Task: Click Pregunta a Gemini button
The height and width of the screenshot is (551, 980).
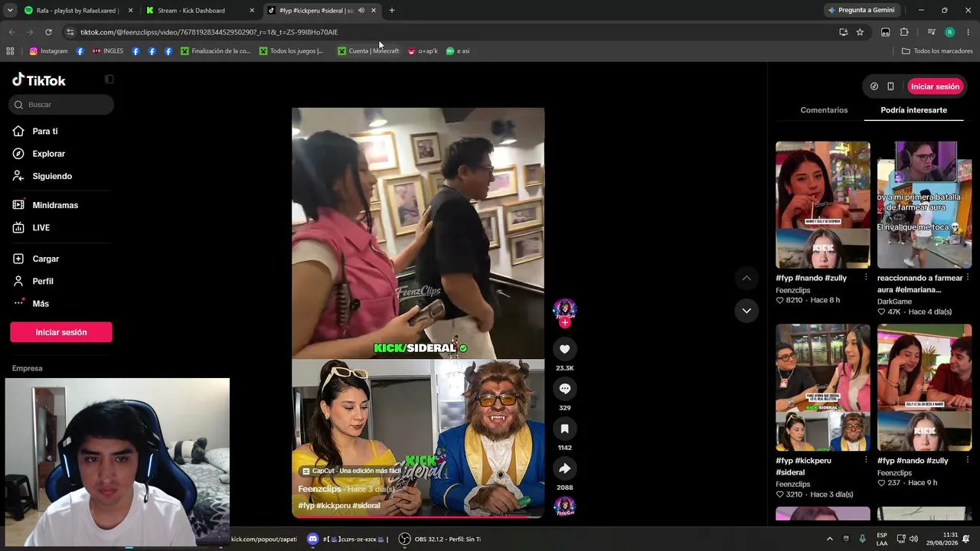Action: (861, 11)
